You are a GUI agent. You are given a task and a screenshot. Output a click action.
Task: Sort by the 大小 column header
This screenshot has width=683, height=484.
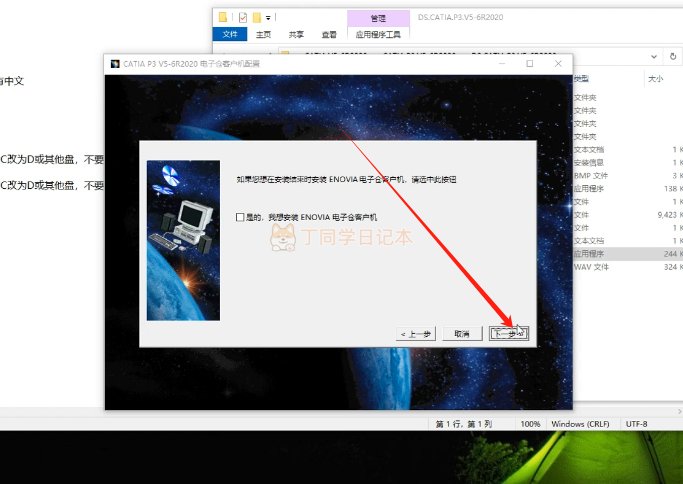656,79
